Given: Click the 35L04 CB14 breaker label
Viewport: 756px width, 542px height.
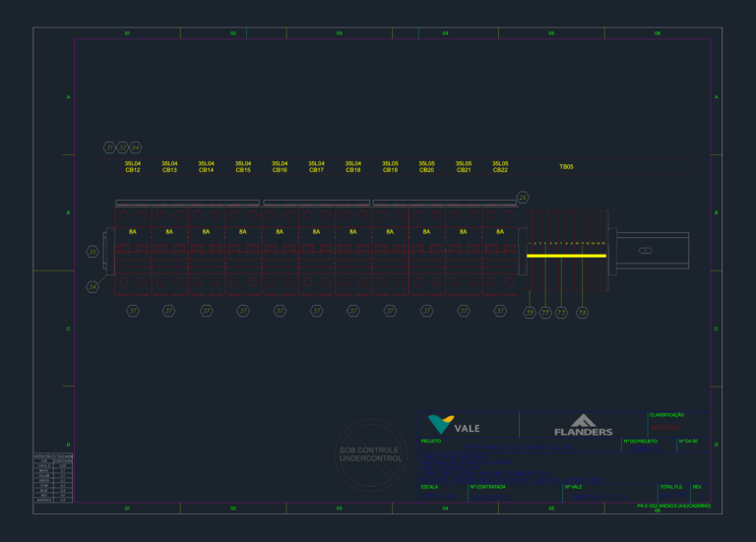Looking at the screenshot, I should click(206, 166).
